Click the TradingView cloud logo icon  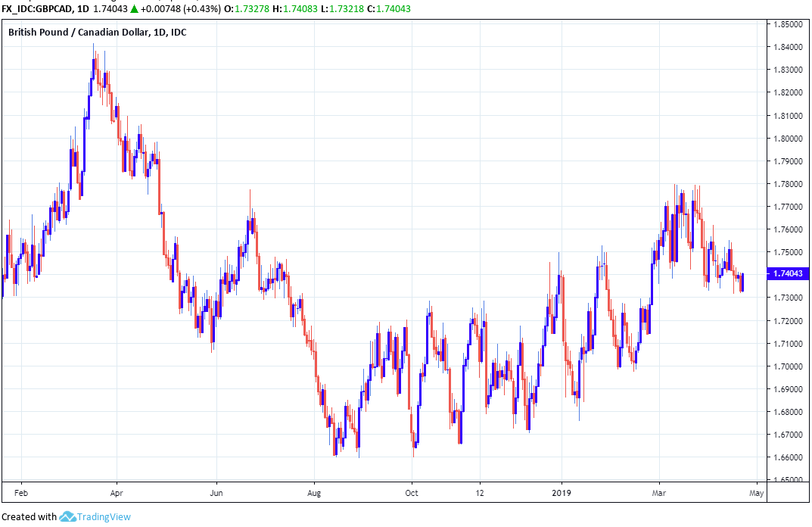click(67, 517)
